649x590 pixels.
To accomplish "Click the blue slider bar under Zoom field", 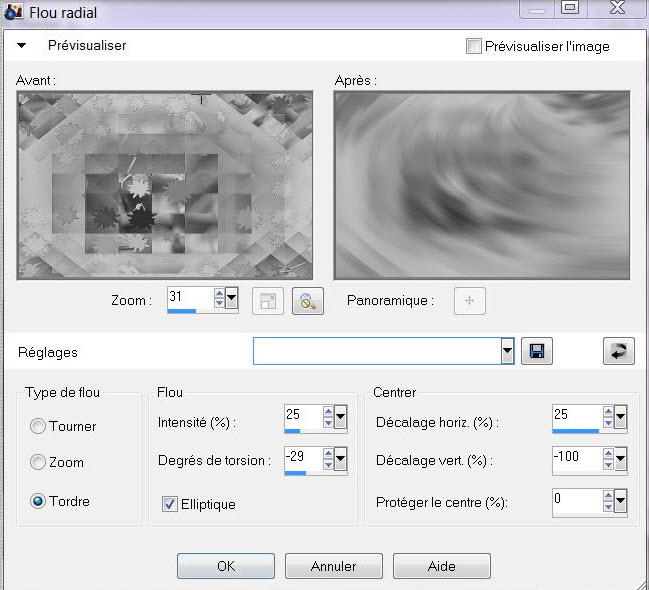I will (x=181, y=311).
